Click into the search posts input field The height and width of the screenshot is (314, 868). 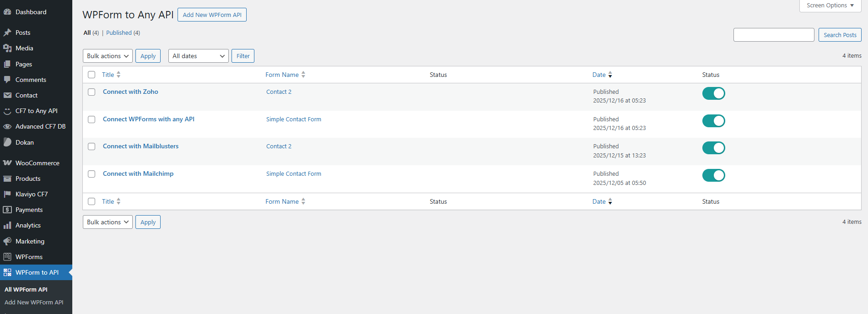[773, 35]
